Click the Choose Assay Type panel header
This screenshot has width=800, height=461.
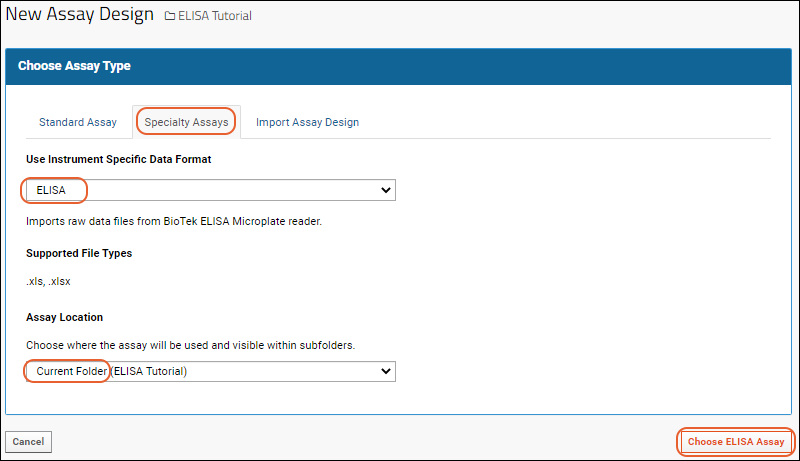398,66
